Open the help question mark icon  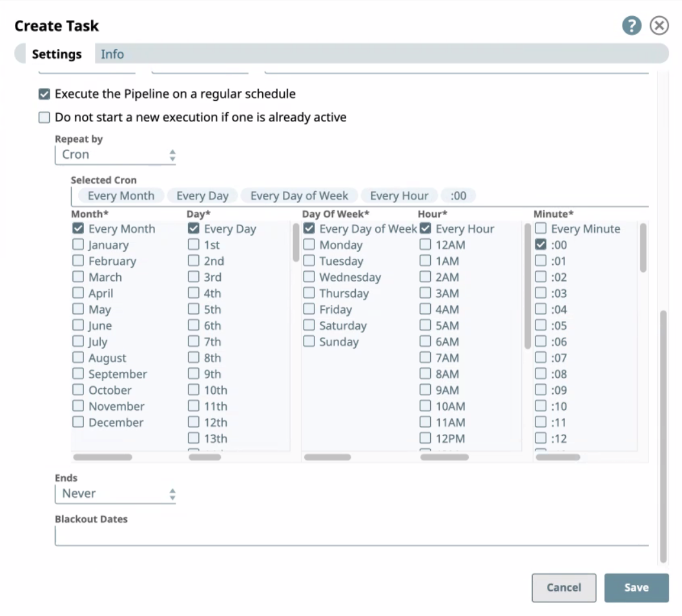coord(632,26)
